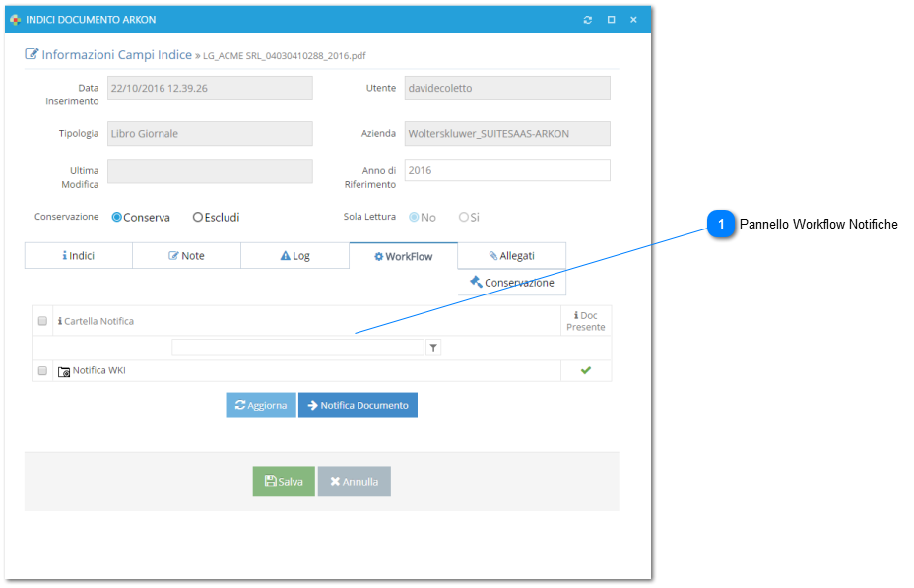
Task: Click the green Doc Presente checkmark
Action: [x=586, y=370]
